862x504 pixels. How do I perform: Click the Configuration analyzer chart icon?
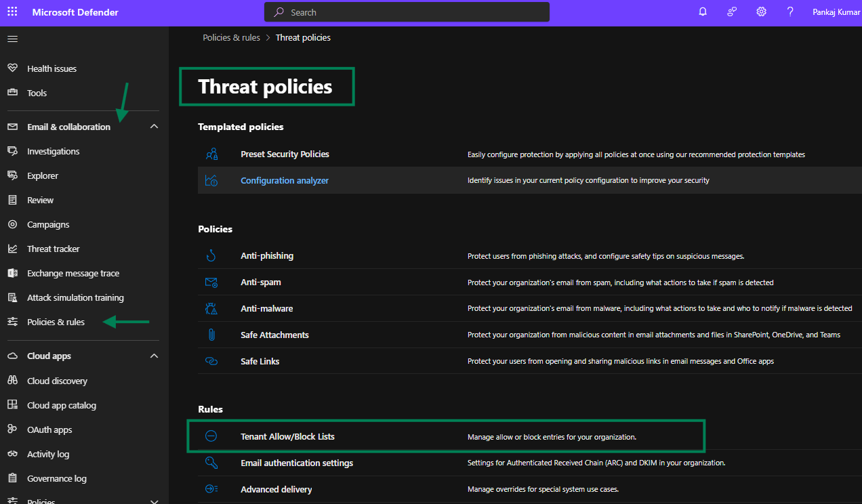pyautogui.click(x=211, y=180)
